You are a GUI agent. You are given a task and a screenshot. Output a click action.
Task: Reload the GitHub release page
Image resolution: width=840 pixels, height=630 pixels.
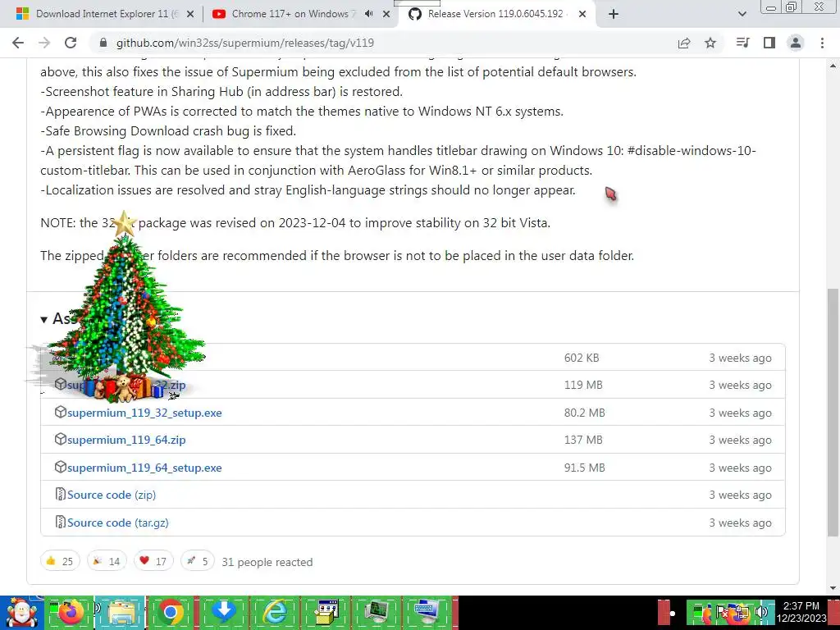pyautogui.click(x=71, y=43)
